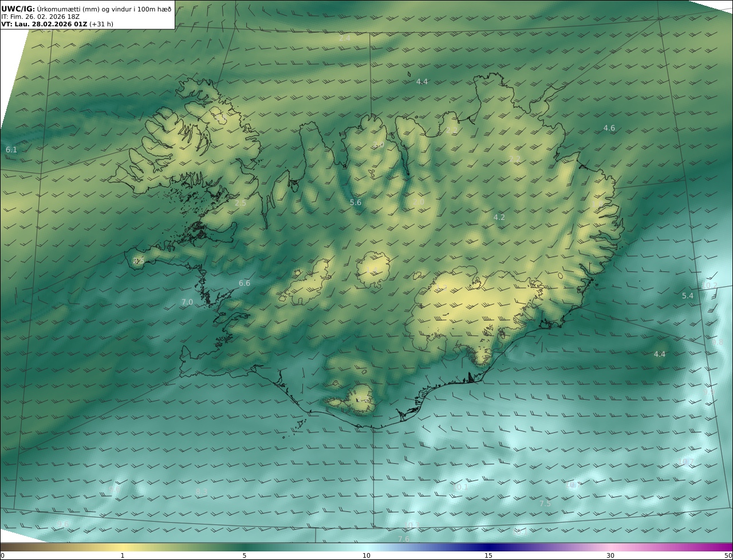Image resolution: width=733 pixels, height=560 pixels.
Task: Click the '8.3' value label on the map
Action: coord(202,492)
